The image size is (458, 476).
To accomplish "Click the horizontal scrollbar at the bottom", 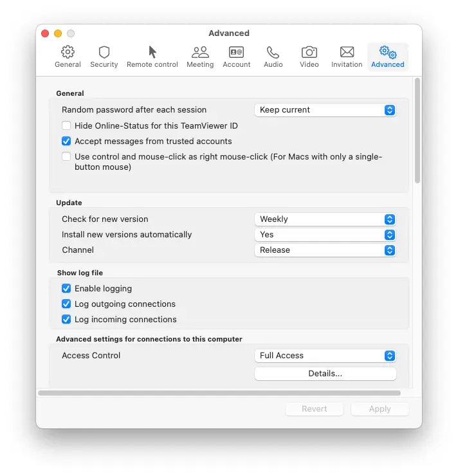I will point(219,393).
